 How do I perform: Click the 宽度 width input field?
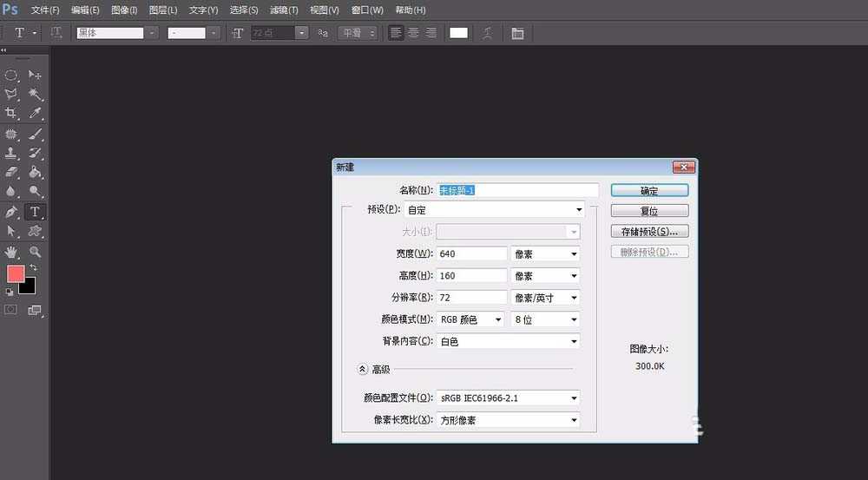[471, 254]
